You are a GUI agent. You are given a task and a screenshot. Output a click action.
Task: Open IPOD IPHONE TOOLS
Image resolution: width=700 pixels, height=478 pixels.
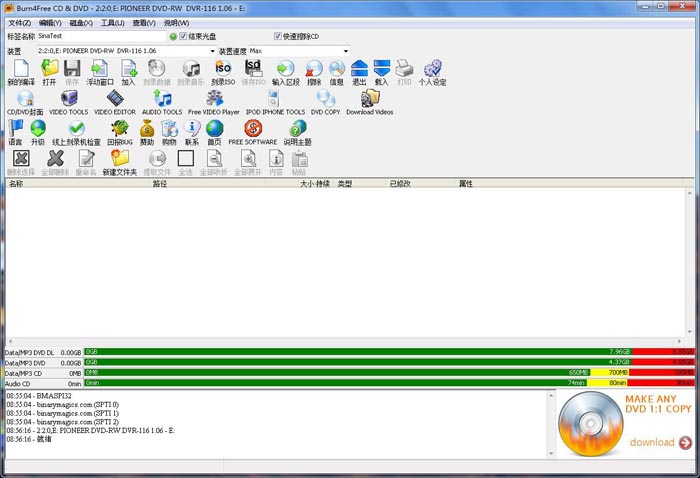(x=275, y=103)
